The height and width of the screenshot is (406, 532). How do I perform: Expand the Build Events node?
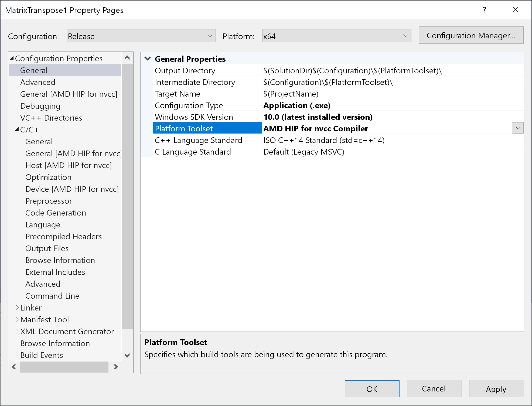[x=17, y=355]
